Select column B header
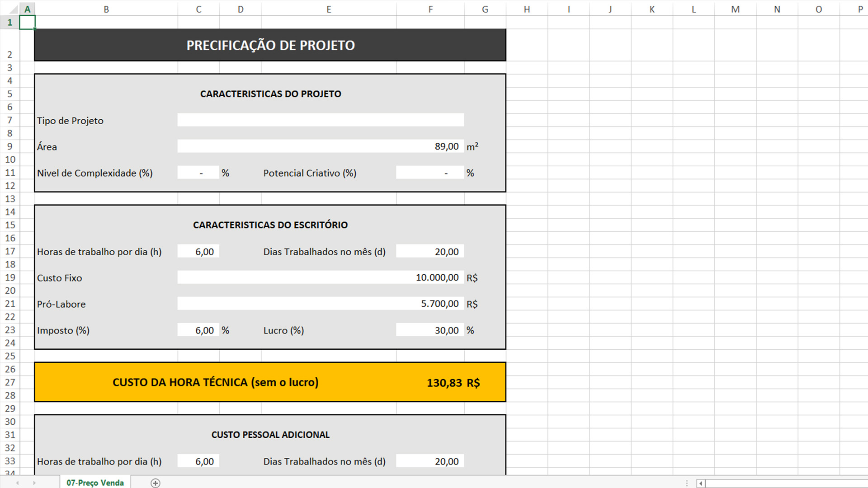868x488 pixels. pos(106,9)
